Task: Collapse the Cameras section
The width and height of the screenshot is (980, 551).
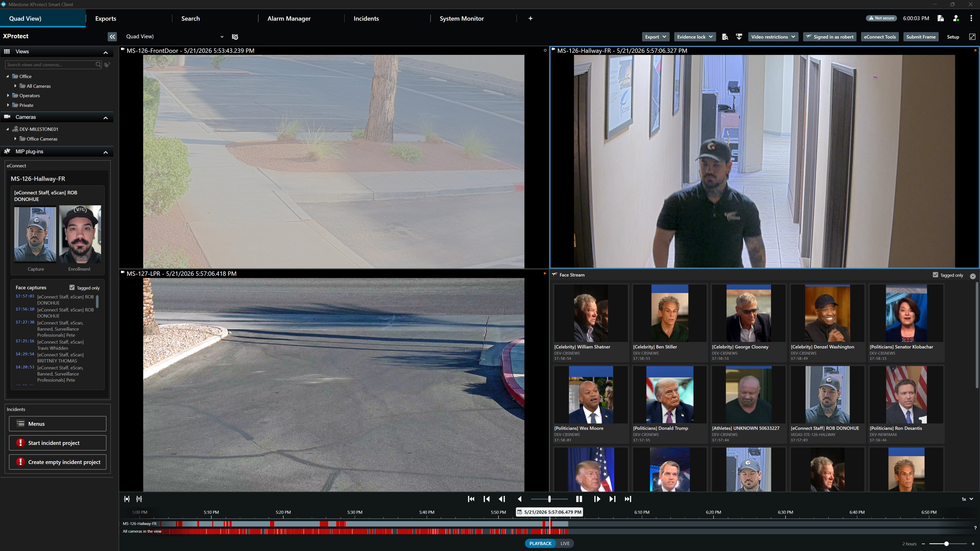Action: [106, 118]
